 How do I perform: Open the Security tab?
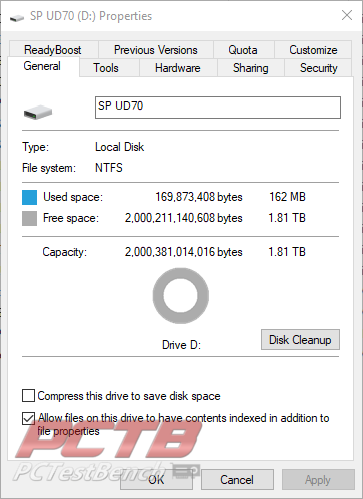point(318,68)
